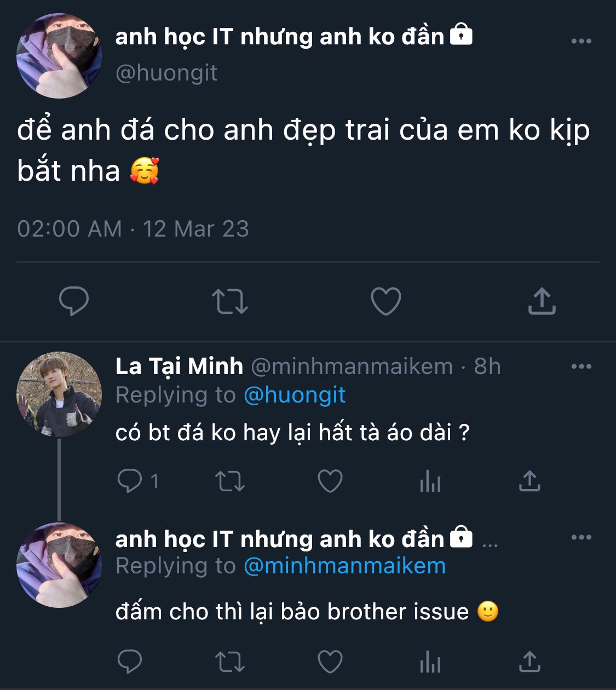The image size is (616, 690).
Task: Open more options on main tweet
Action: point(581,42)
